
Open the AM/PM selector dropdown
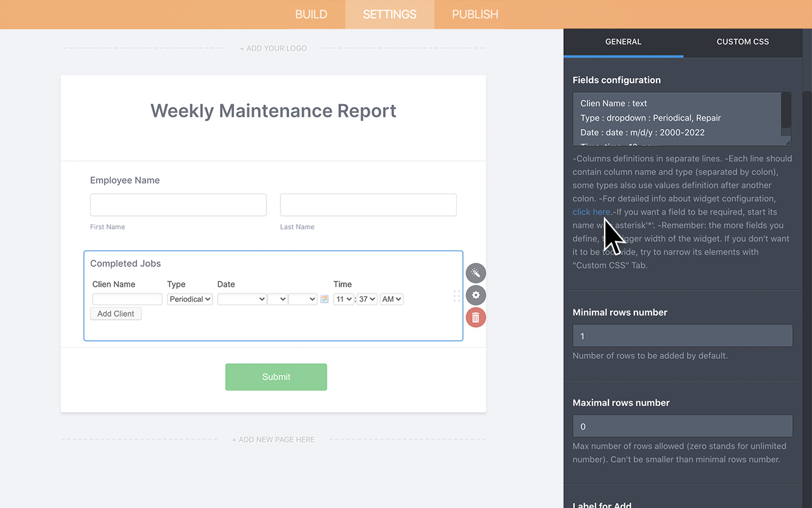click(x=391, y=298)
